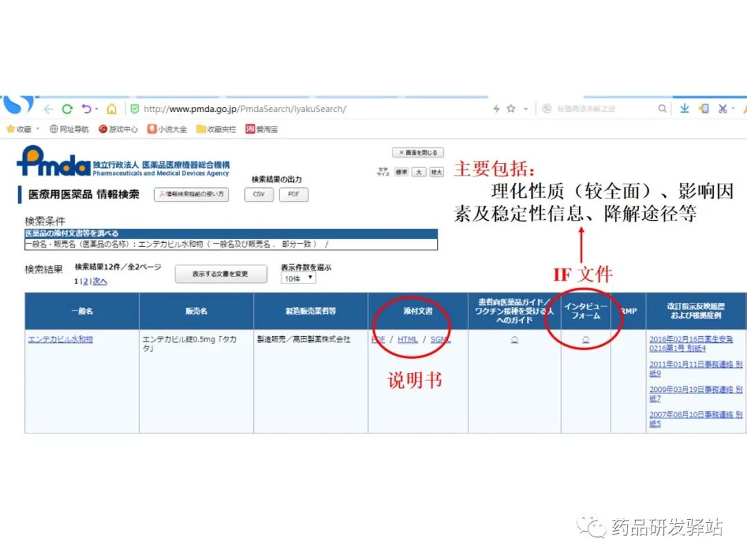
Task: Click 表示する文書を変更 button
Action: pos(221,274)
